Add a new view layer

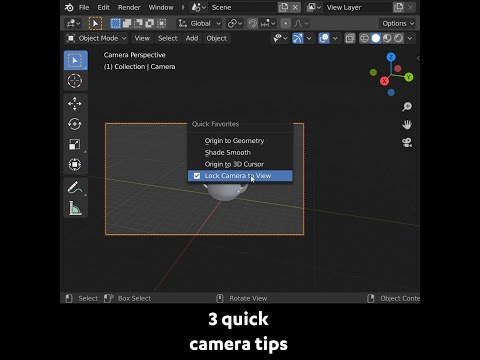[x=398, y=7]
